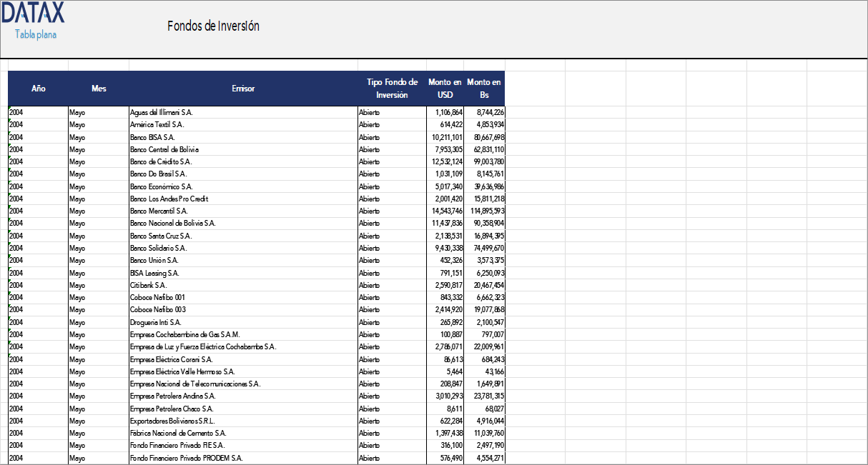Click the "Monto en USD" column header
The width and height of the screenshot is (868, 465).
click(x=445, y=89)
